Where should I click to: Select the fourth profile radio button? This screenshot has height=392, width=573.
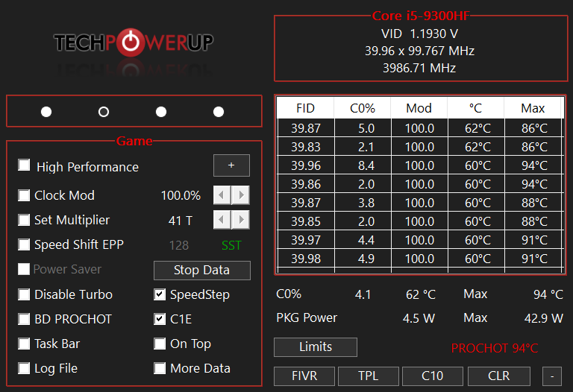(219, 112)
